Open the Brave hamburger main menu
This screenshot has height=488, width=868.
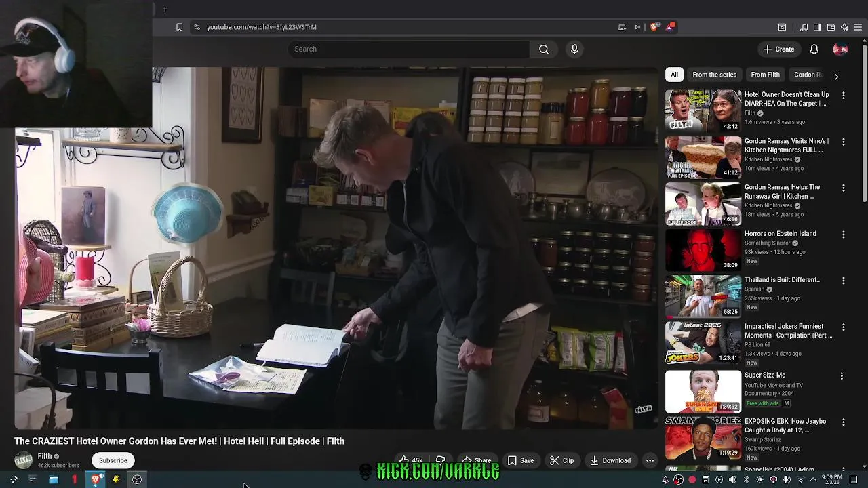click(859, 27)
